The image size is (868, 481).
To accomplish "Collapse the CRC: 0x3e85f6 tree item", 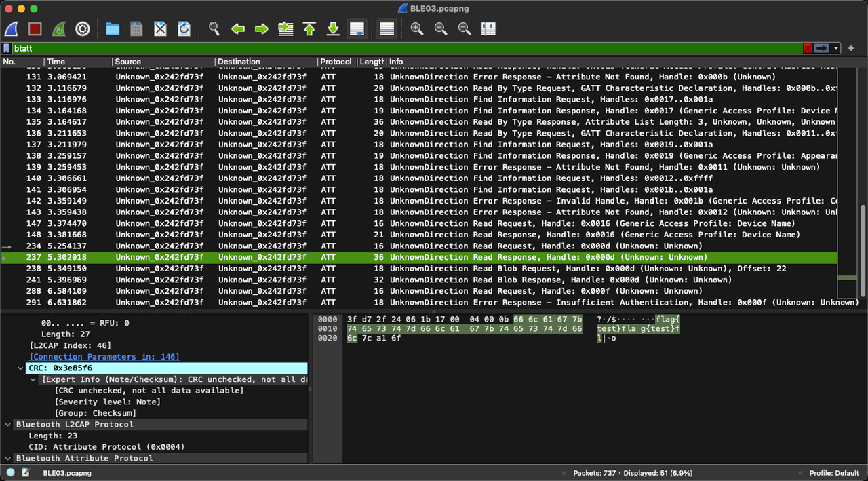I will [x=21, y=368].
